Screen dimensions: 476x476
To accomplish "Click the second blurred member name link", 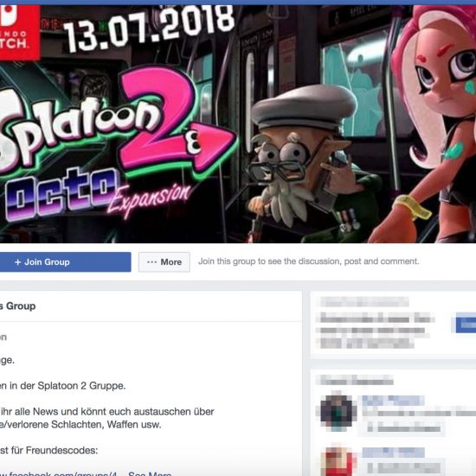I will pyautogui.click(x=393, y=453).
